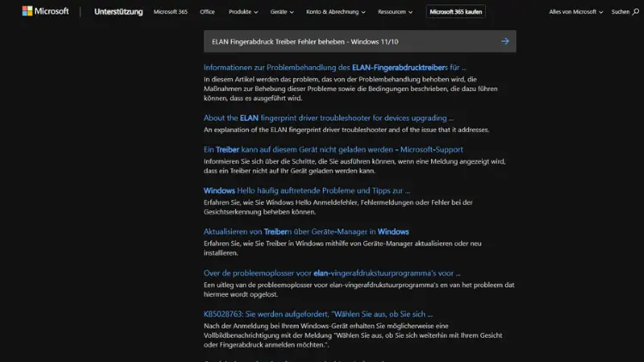Image resolution: width=644 pixels, height=362 pixels.
Task: Go to Microsoft 365 nav item
Action: 170,13
